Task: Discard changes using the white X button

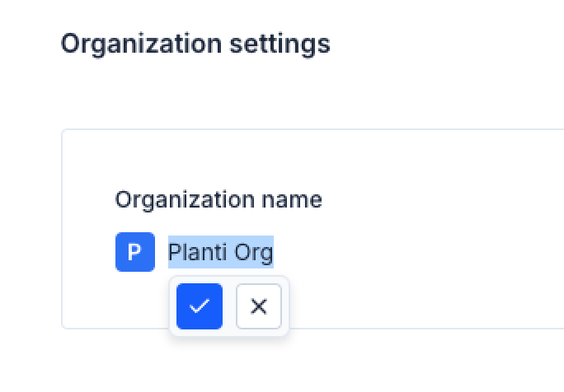Action: (259, 306)
